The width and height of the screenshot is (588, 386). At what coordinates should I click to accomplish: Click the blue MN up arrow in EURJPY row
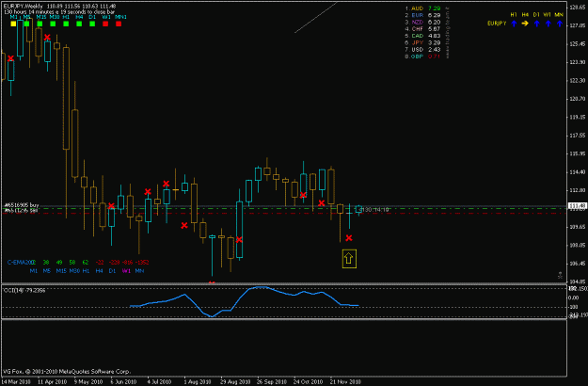tap(560, 24)
